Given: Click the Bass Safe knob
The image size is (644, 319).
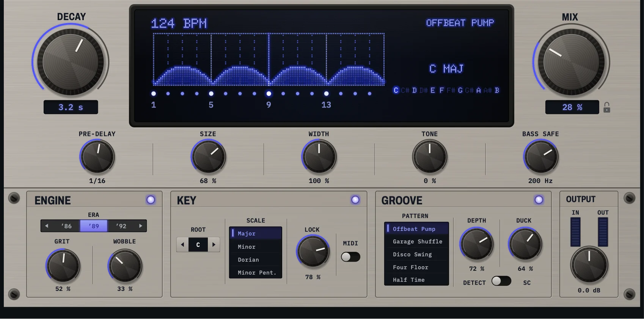Looking at the screenshot, I should click(x=541, y=156).
